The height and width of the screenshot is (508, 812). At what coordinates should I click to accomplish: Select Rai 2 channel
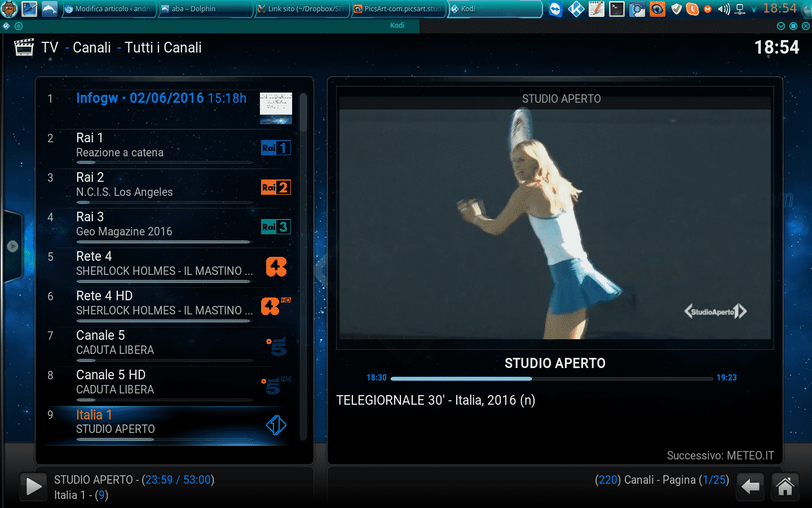(x=167, y=187)
